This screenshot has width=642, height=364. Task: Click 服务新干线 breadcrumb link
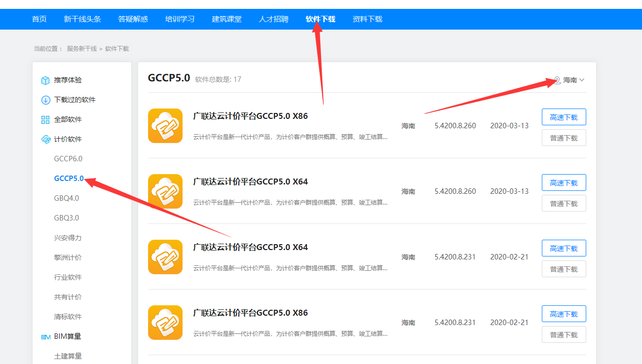tap(82, 49)
